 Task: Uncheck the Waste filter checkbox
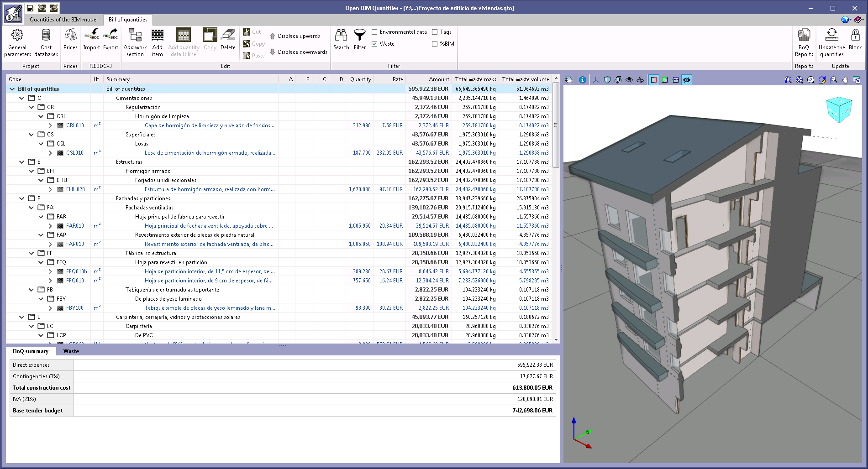374,44
